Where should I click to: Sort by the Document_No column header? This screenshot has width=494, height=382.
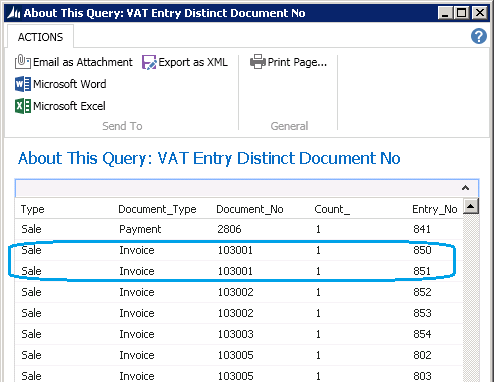(x=250, y=209)
